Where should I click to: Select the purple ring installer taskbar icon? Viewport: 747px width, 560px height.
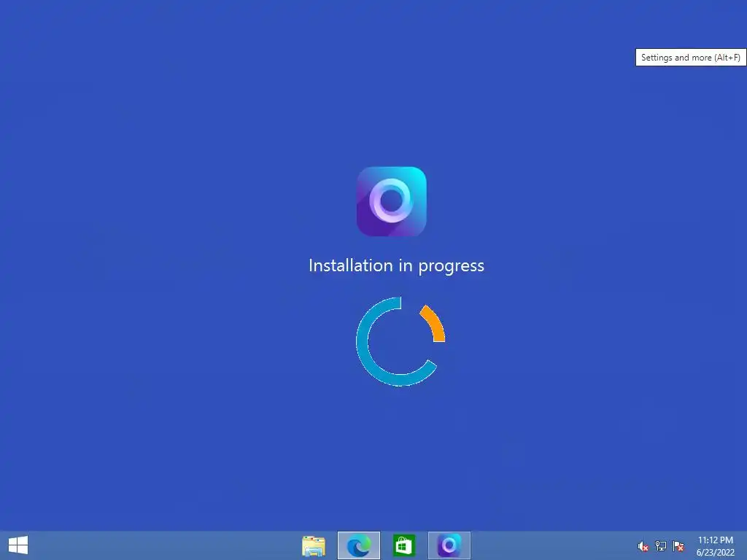tap(449, 545)
